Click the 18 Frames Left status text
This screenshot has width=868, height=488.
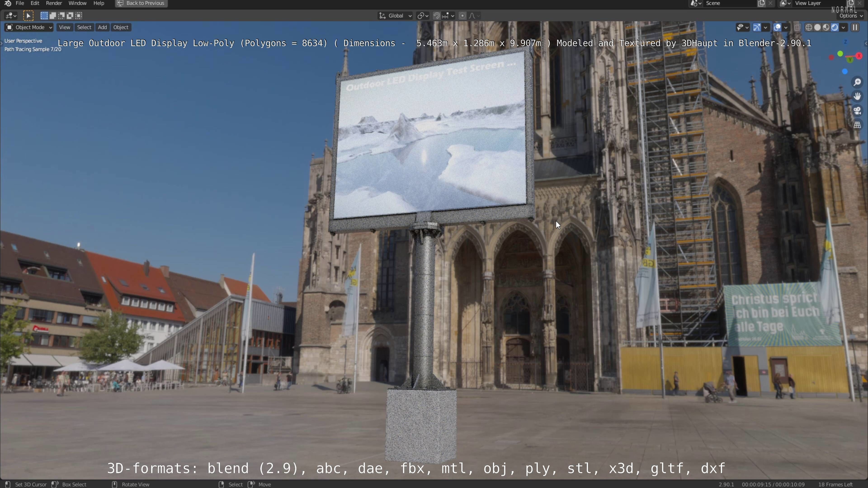(x=835, y=484)
